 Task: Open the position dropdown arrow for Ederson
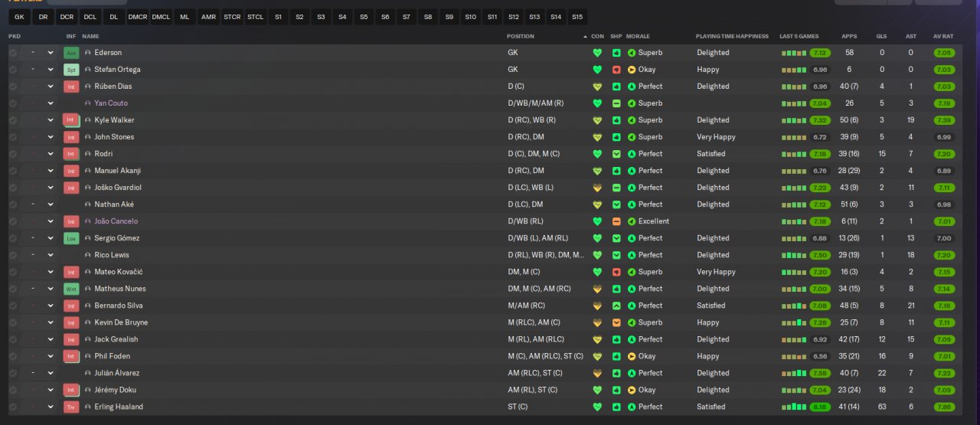tap(51, 53)
